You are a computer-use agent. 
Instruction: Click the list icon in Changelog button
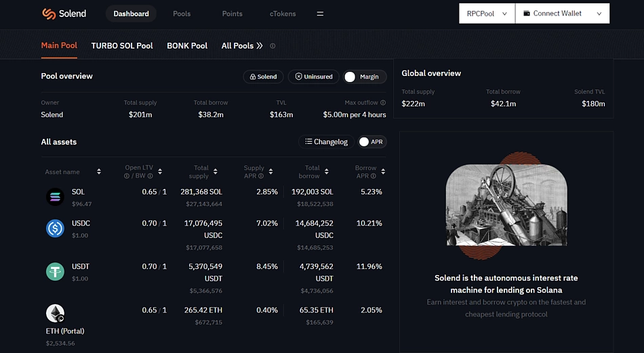pos(308,141)
